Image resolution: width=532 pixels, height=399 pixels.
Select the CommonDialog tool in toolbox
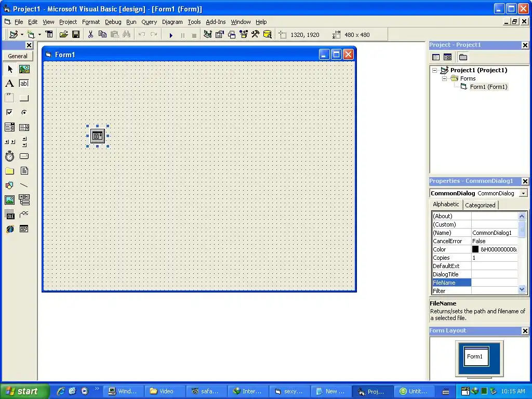(24, 229)
